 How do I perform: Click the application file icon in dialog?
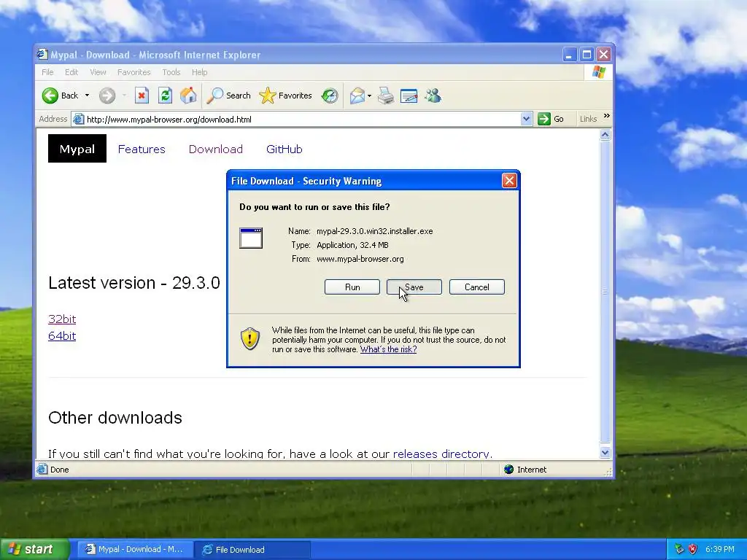pyautogui.click(x=251, y=238)
